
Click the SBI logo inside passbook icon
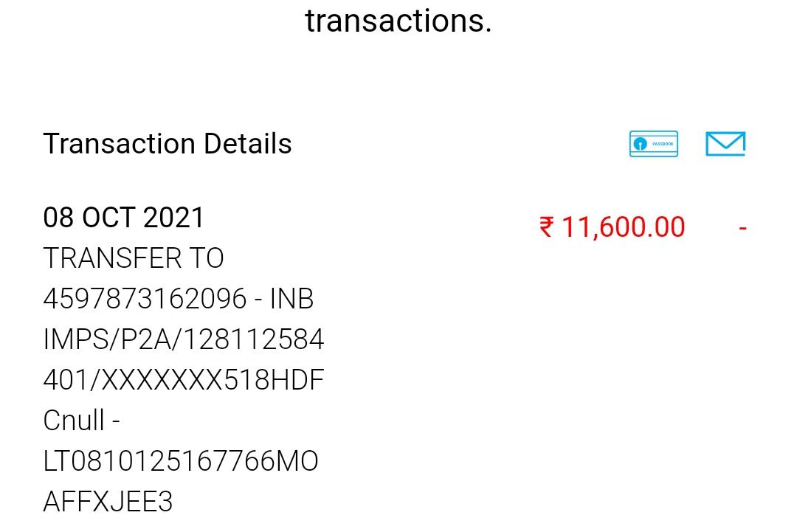(641, 145)
